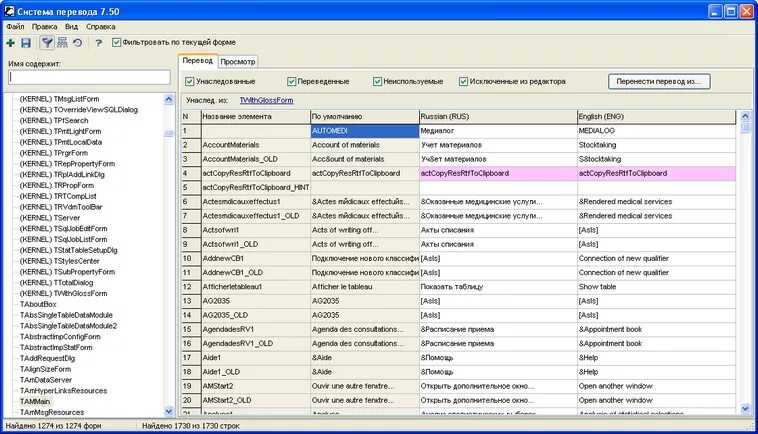The width and height of the screenshot is (758, 434).
Task: Click the pink Russian actCopyResRtfToClipboard cell
Action: (498, 174)
